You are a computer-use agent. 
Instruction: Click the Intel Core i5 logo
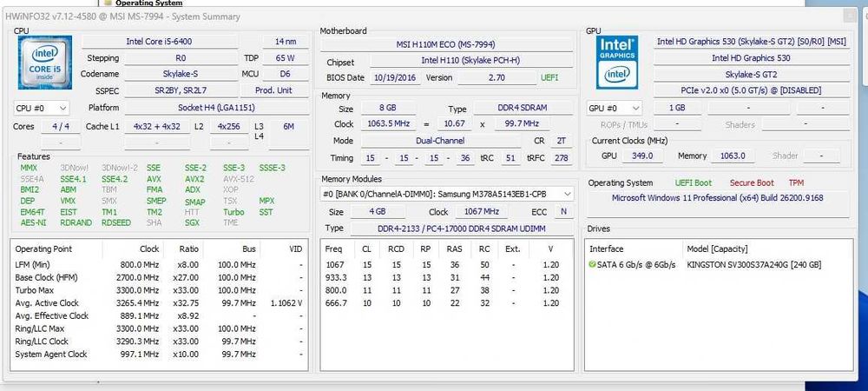pos(45,62)
